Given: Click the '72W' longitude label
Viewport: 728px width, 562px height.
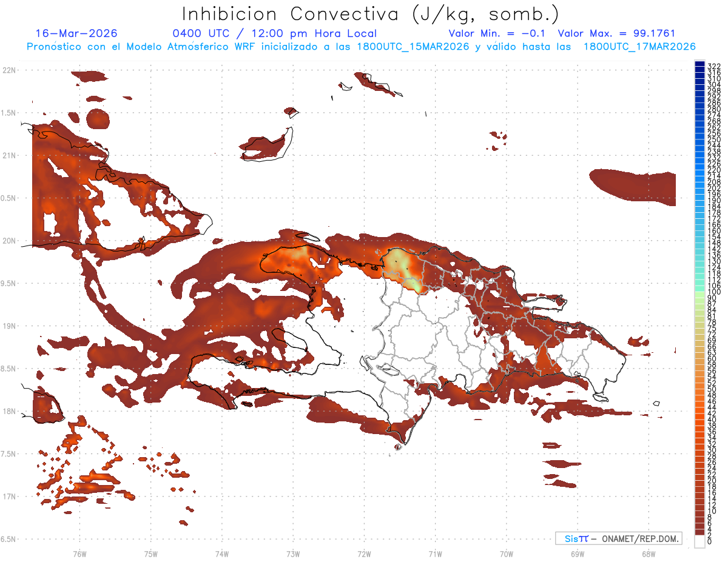Looking at the screenshot, I should pos(364,554).
